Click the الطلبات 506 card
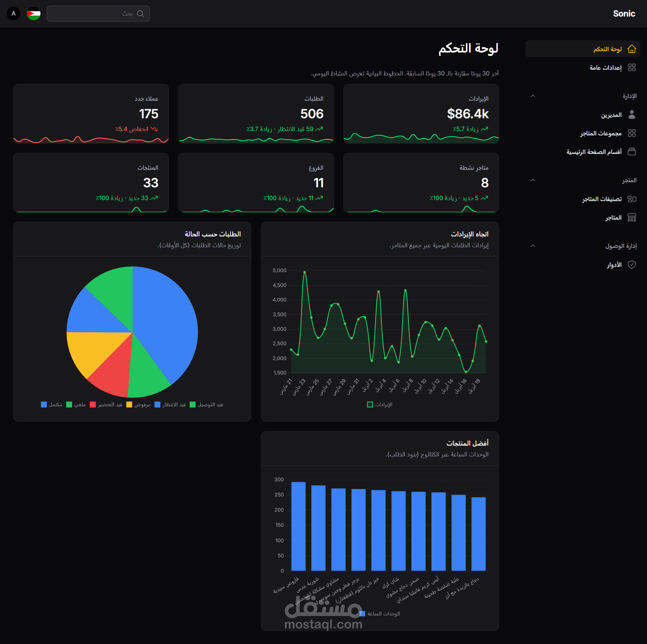Viewport: 647px width, 644px height. click(256, 114)
